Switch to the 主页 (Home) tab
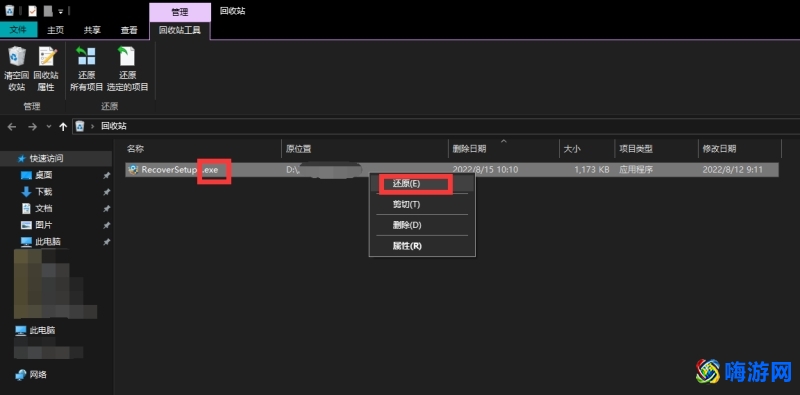The height and width of the screenshot is (395, 800). point(56,30)
